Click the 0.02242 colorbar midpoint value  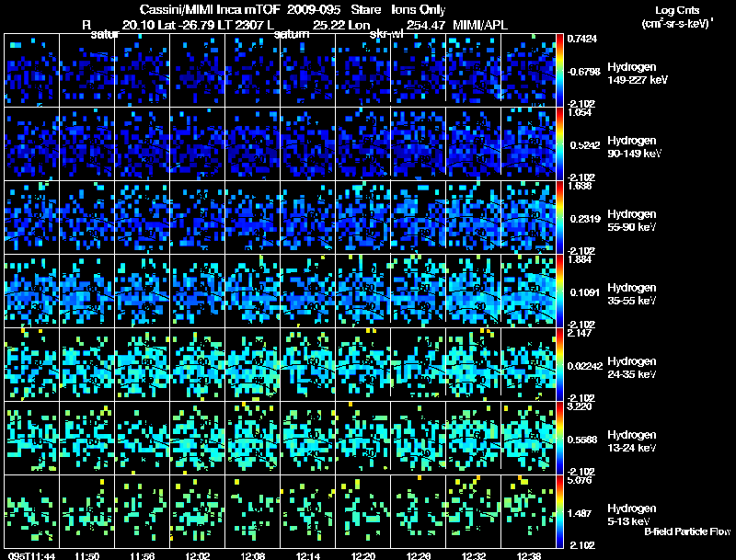coord(585,366)
